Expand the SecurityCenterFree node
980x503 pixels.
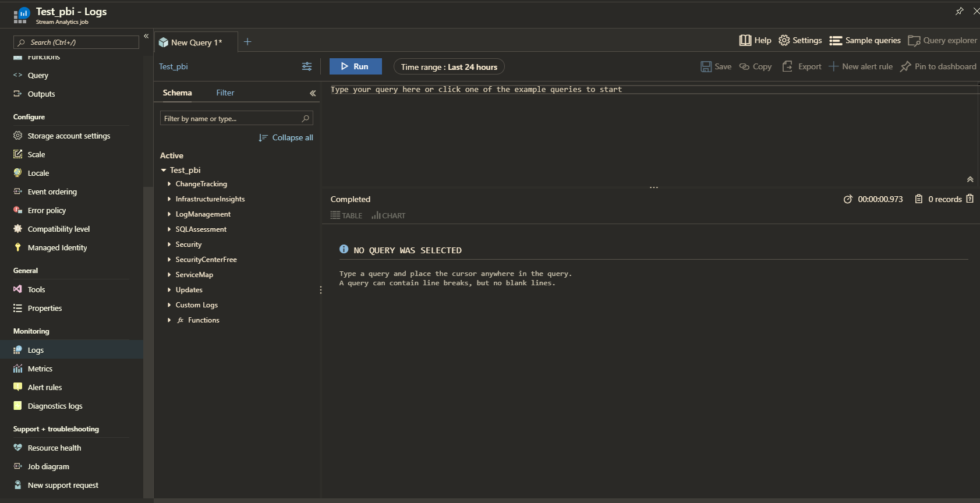(x=169, y=260)
